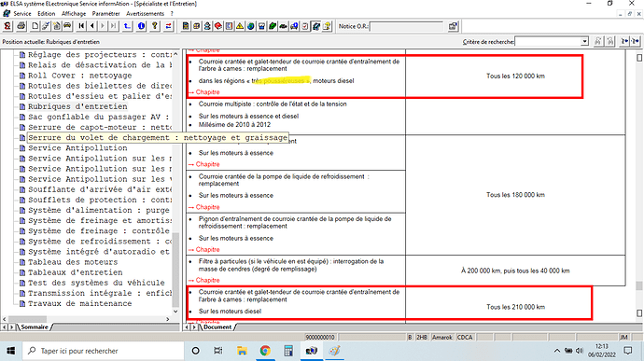Open the blue information icon
The height and width of the screenshot is (361, 644).
(141, 26)
